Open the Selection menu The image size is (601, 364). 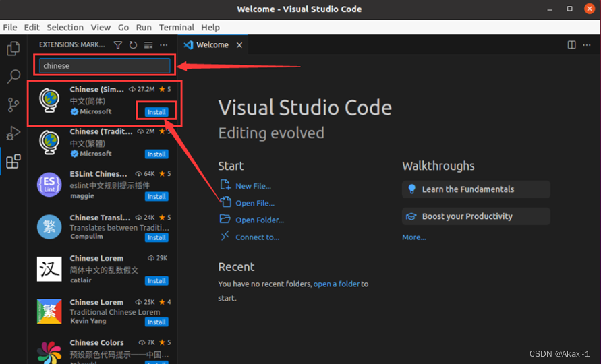65,28
